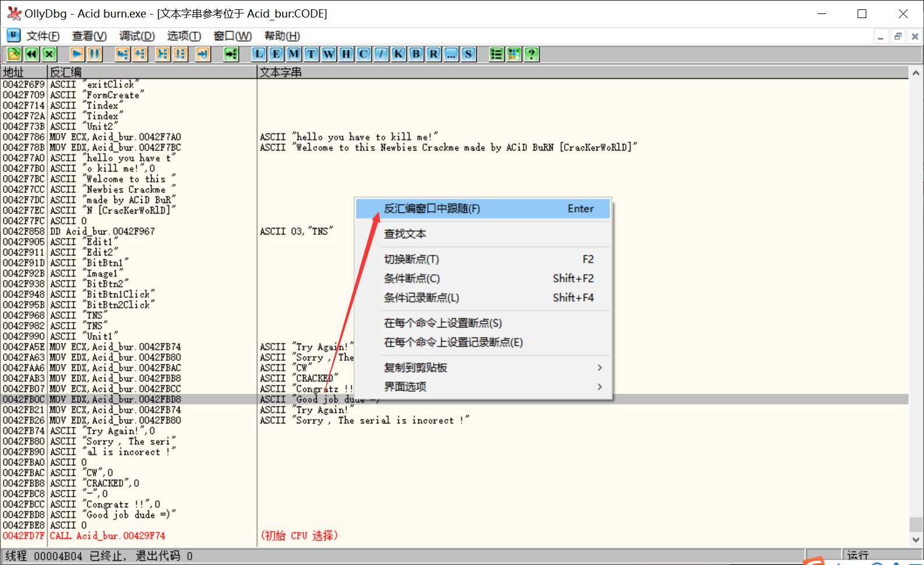
Task: Select the red CALL Acid_bur.00429F74 row
Action: (454, 536)
